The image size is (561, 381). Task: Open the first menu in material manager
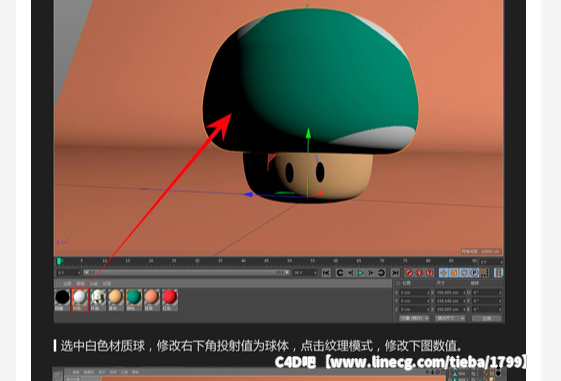[67, 284]
